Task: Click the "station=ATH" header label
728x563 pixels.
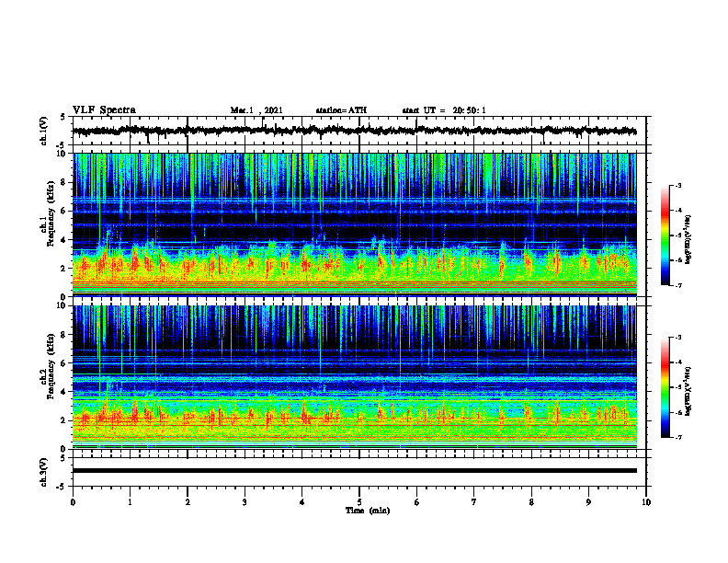Action: (x=341, y=110)
